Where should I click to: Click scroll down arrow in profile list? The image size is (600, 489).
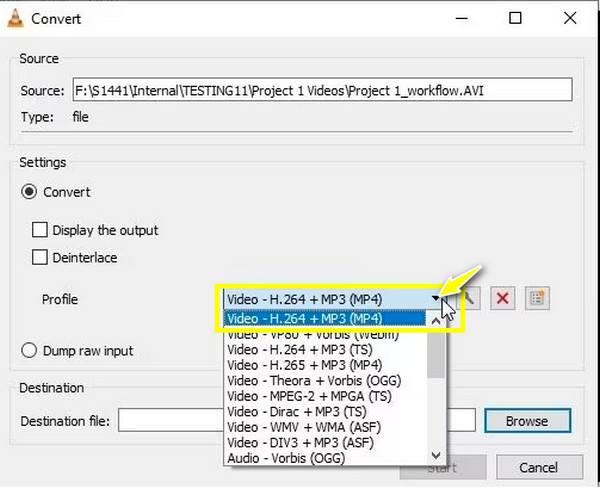[x=436, y=455]
